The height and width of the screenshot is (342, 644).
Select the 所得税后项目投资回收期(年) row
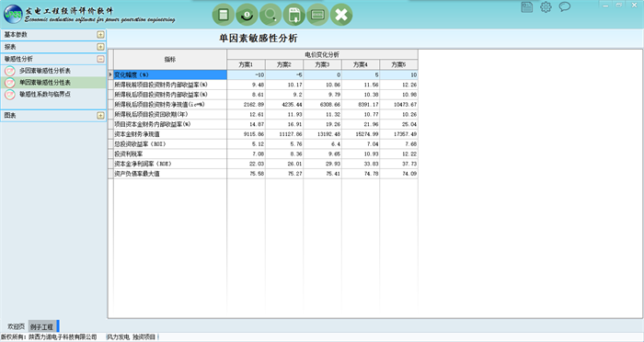[170, 115]
